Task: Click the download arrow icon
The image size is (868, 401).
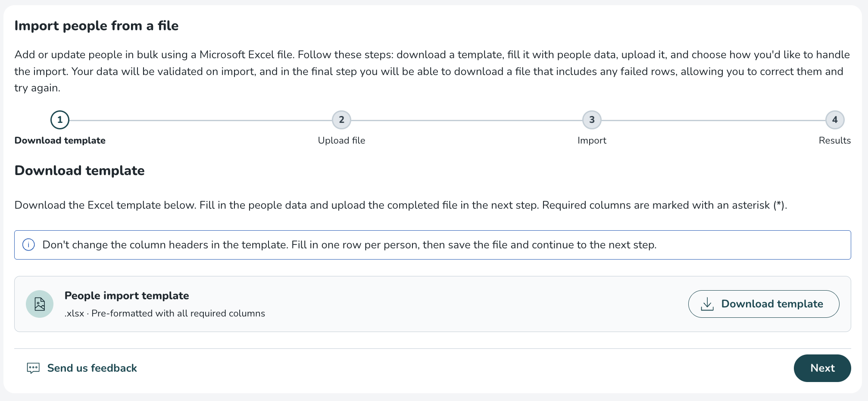Action: 707,304
